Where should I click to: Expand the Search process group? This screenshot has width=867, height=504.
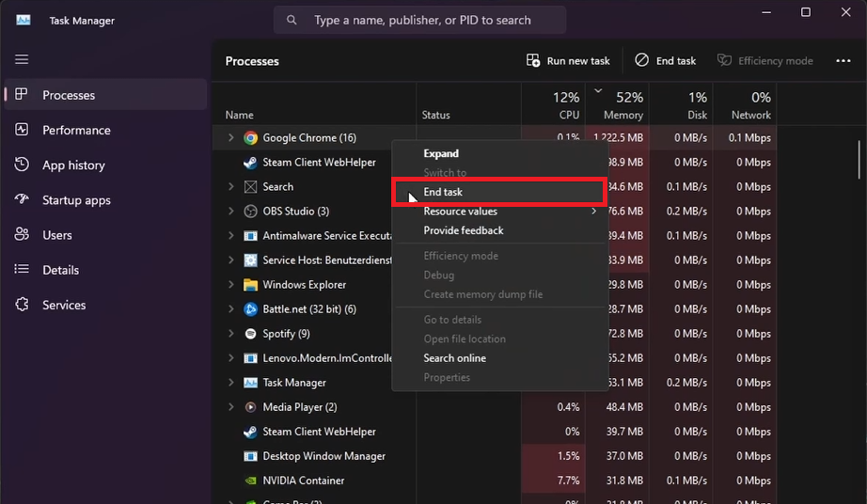pyautogui.click(x=231, y=187)
